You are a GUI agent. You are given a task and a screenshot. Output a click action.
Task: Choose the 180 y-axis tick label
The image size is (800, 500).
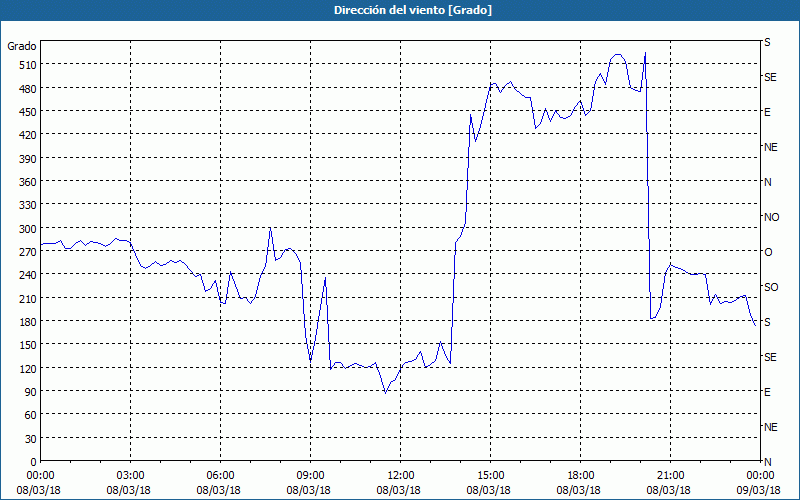[x=28, y=322]
